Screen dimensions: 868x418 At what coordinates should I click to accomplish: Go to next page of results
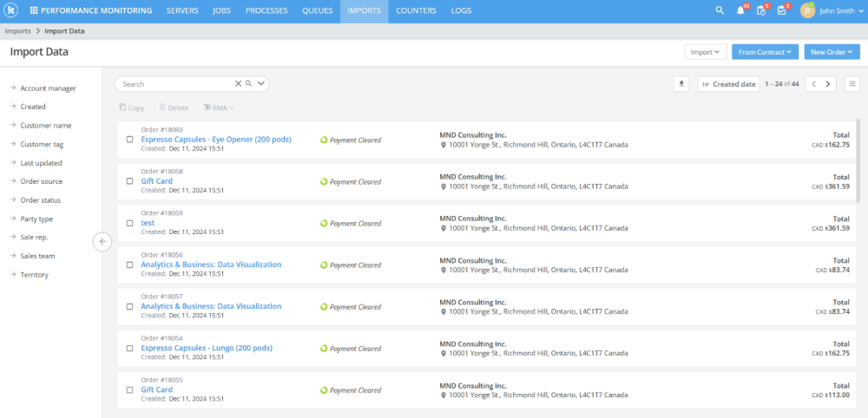(827, 84)
